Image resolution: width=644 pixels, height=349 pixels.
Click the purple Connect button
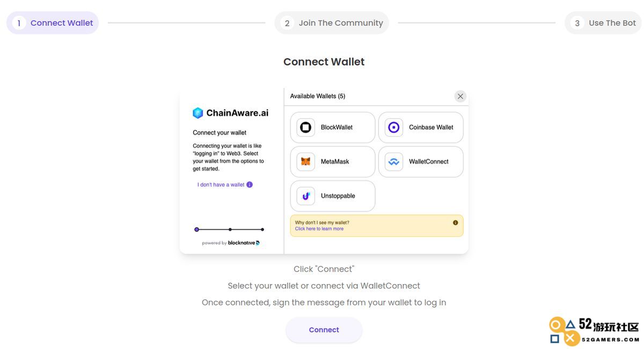click(324, 330)
